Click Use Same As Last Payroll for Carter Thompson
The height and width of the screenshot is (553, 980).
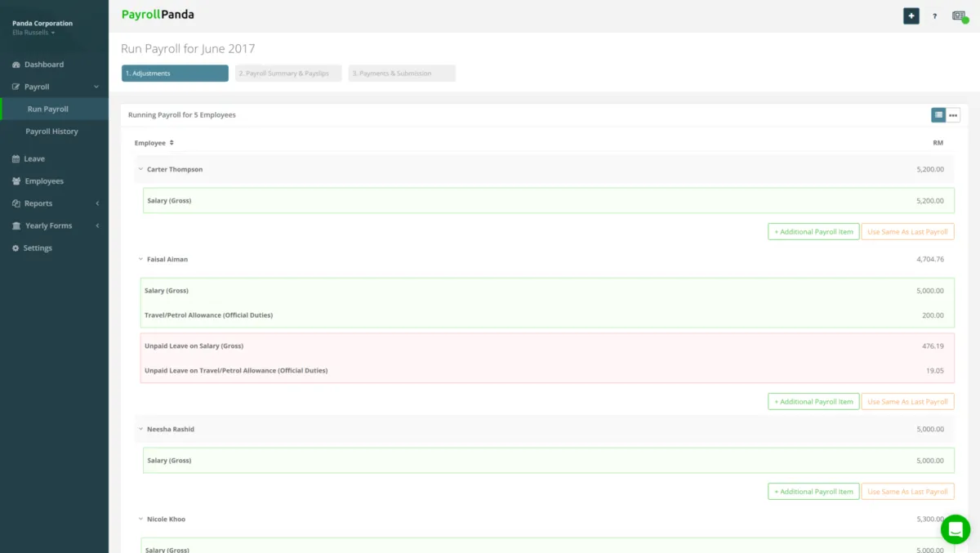(907, 231)
